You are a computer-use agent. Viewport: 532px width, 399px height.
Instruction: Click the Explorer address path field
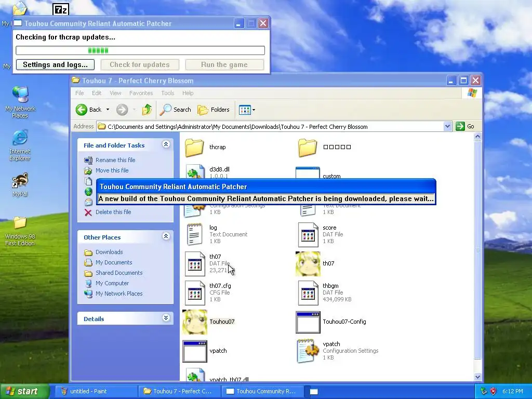(270, 127)
